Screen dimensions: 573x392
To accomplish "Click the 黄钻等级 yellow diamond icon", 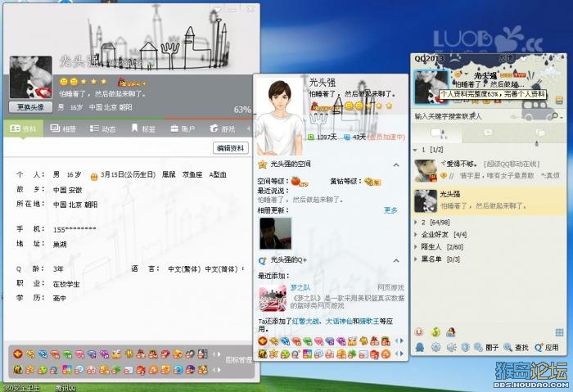I will (372, 181).
